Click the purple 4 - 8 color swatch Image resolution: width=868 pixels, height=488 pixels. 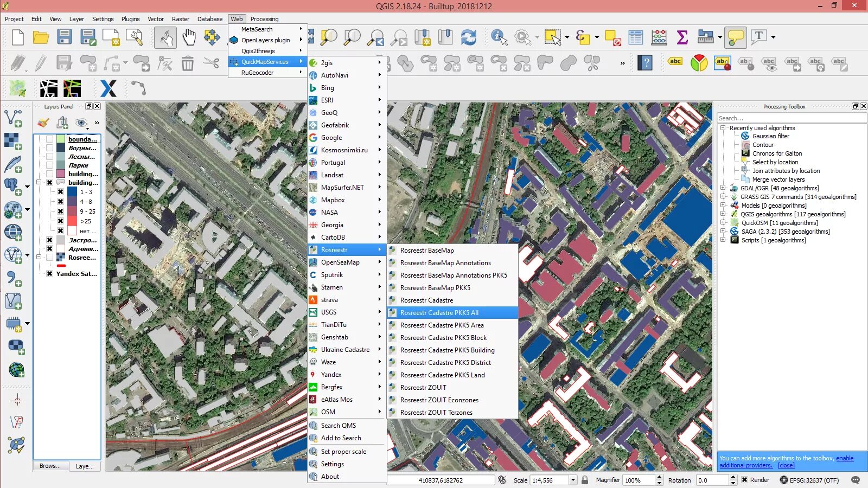click(x=72, y=202)
